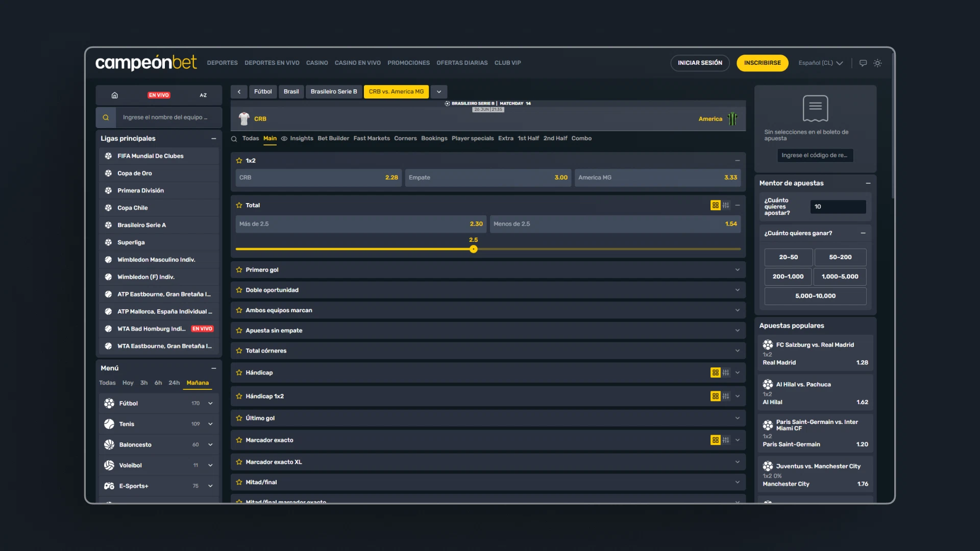Favorite the Último gol star
980x551 pixels.
pyautogui.click(x=239, y=418)
